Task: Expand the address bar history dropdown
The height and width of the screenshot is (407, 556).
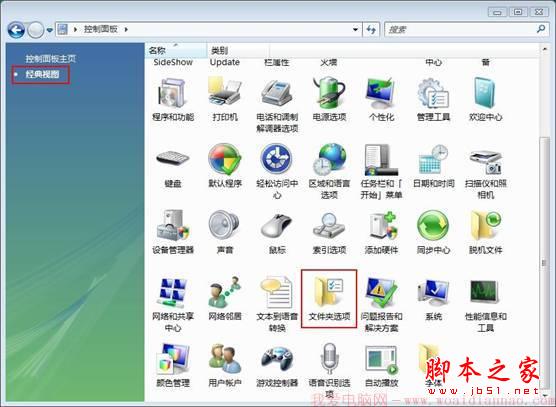Action: pos(355,29)
